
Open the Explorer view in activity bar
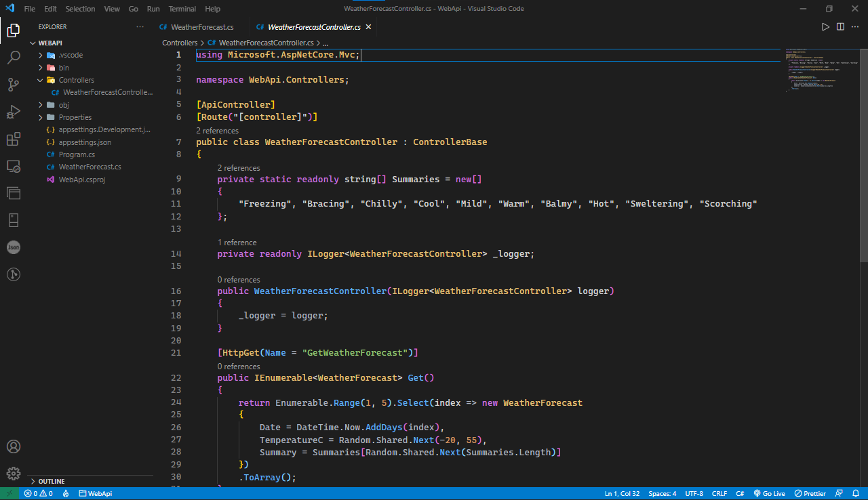coord(14,30)
